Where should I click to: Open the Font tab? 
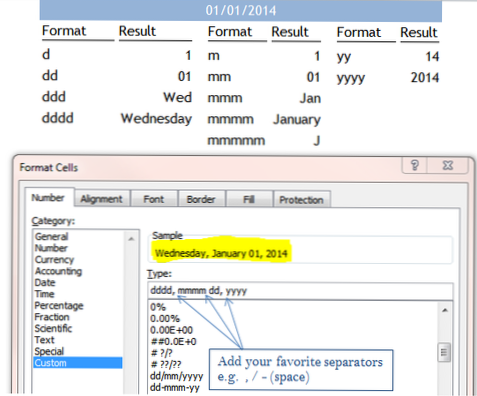tap(154, 199)
